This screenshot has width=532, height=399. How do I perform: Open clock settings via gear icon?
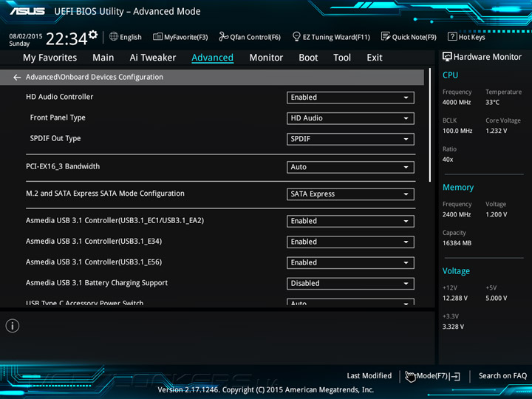click(93, 34)
